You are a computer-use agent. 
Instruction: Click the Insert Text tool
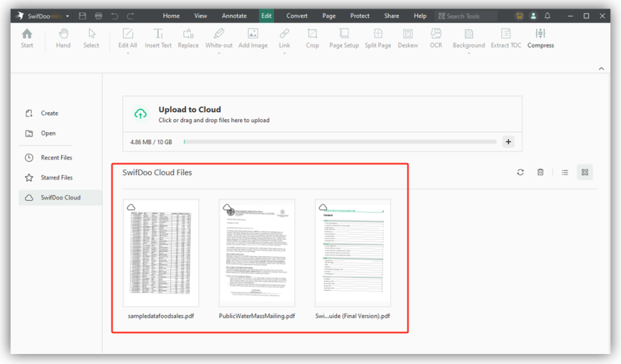pos(158,38)
